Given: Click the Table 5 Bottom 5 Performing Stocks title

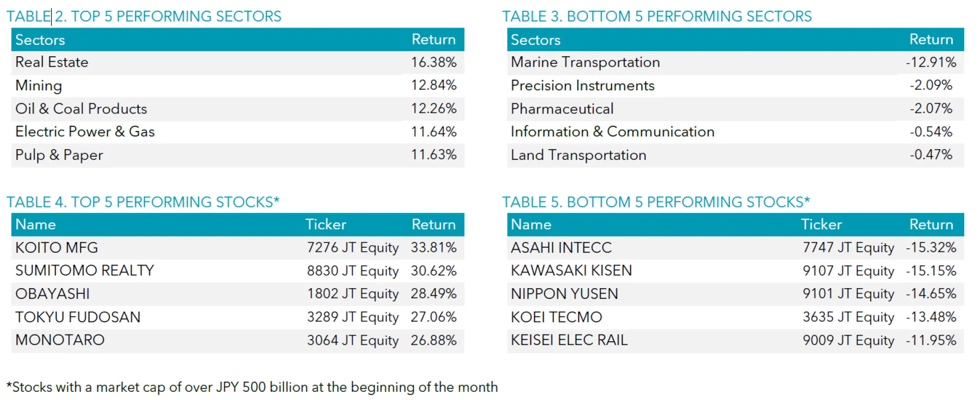Looking at the screenshot, I should coord(656,202).
